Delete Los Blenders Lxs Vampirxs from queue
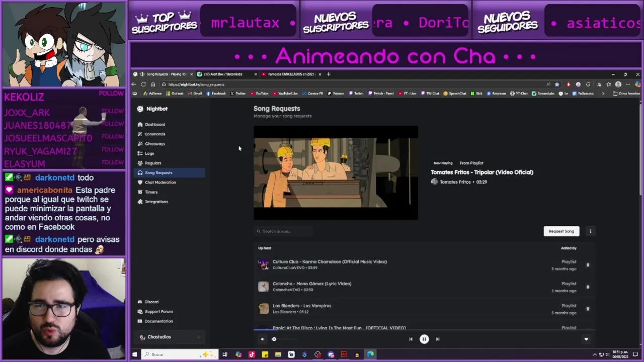Viewport: 644px width, 362px height. tap(588, 309)
